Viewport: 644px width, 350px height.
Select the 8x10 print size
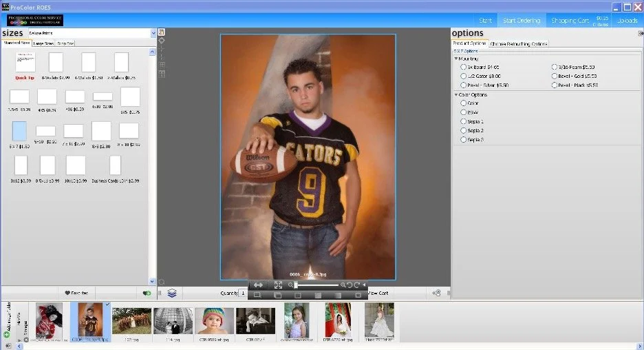(129, 131)
